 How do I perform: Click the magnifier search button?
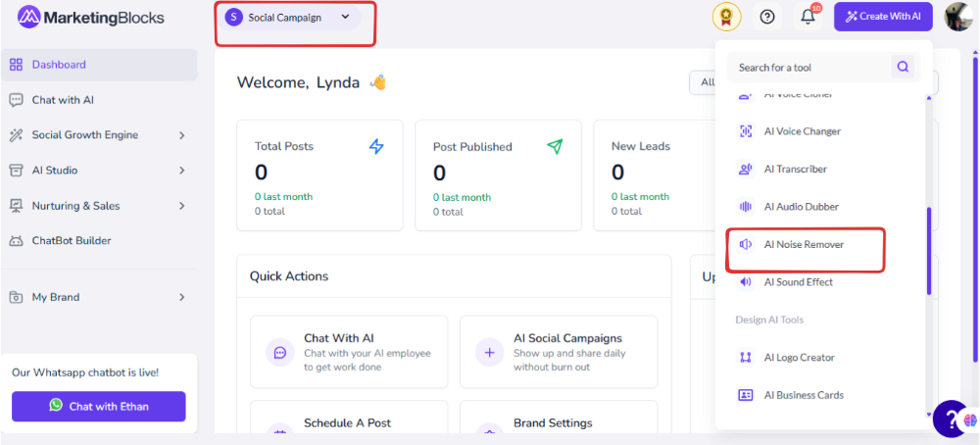click(903, 67)
